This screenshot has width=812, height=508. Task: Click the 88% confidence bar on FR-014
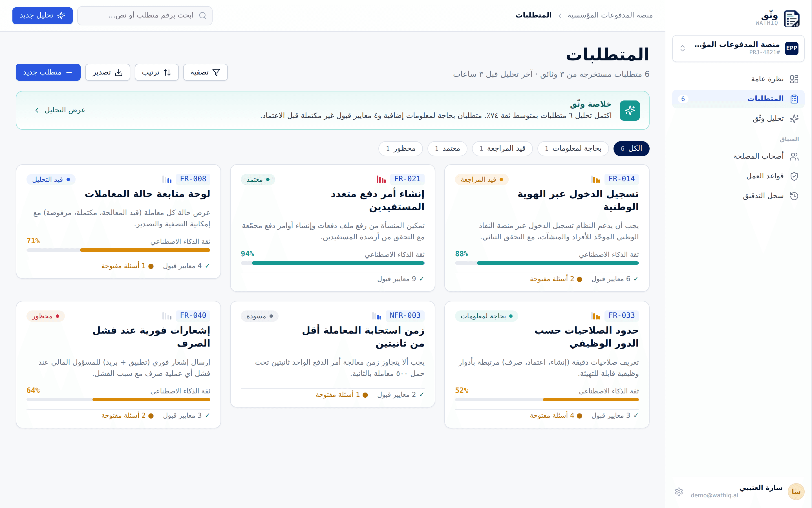coord(547,263)
